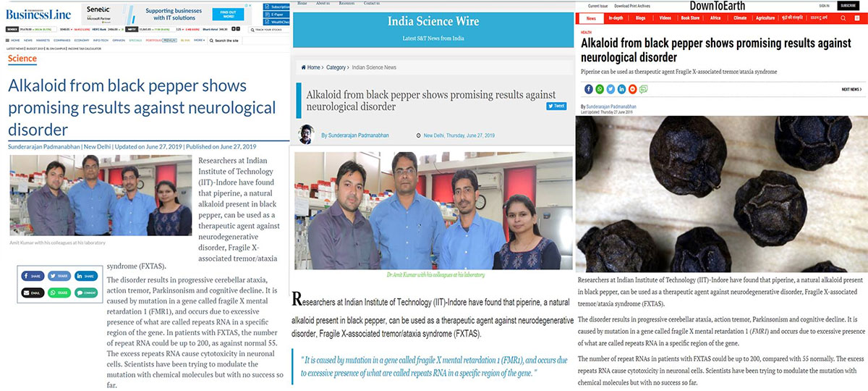This screenshot has height=391, width=868.
Task: Click the India Science Wire Home icon
Action: click(x=303, y=67)
